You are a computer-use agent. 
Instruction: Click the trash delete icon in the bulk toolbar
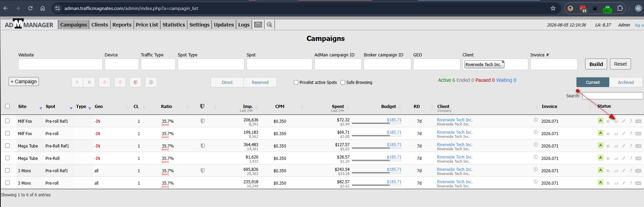click(120, 82)
